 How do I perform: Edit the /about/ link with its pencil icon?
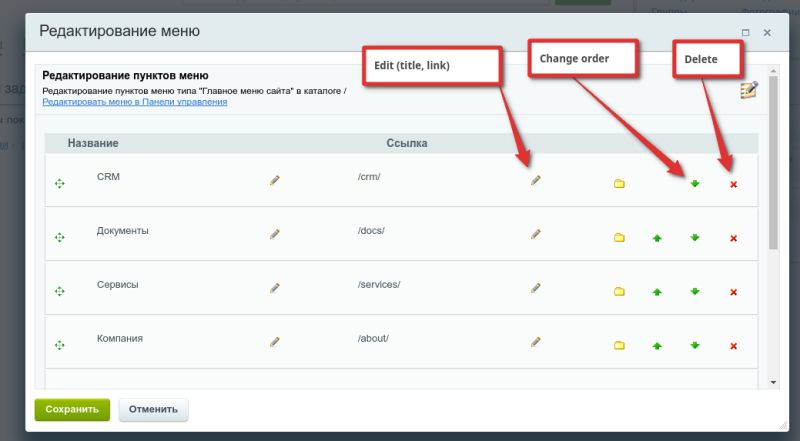pyautogui.click(x=535, y=342)
